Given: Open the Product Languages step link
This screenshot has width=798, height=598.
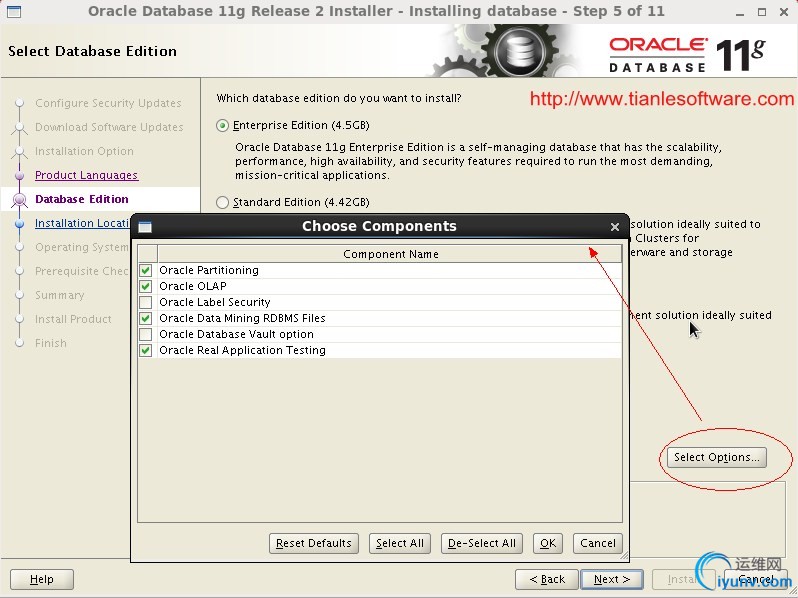Looking at the screenshot, I should pos(87,175).
